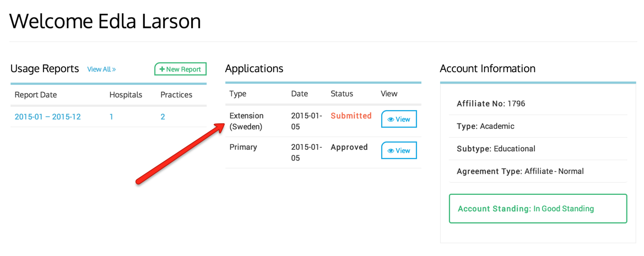This screenshot has height=256, width=644.
Task: Click hospitals count 1 link
Action: click(x=111, y=117)
